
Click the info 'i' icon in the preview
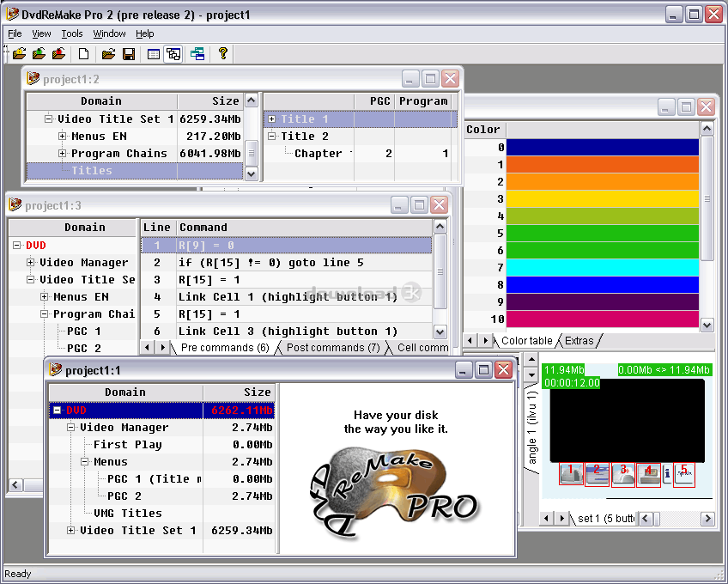tap(667, 474)
